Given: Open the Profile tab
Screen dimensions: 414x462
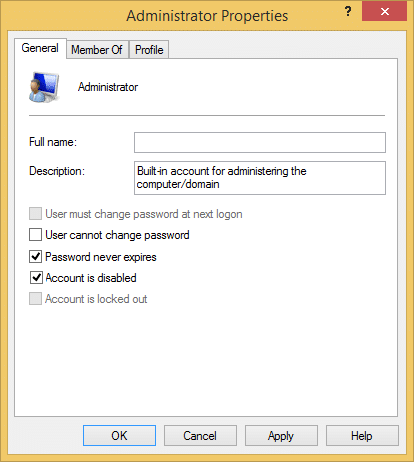Looking at the screenshot, I should 149,50.
